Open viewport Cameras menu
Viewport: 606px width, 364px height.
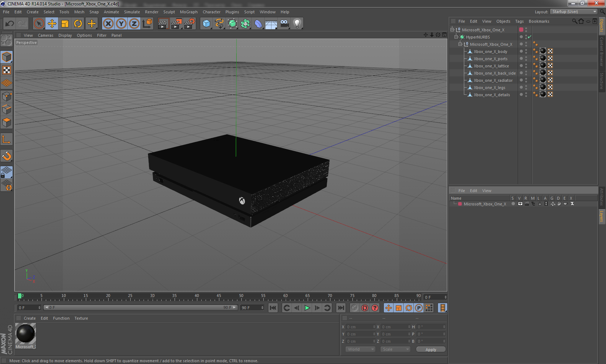pyautogui.click(x=45, y=35)
